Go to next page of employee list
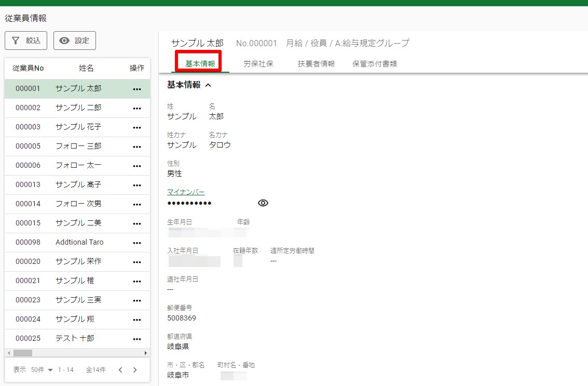Viewport: 588px width, 386px height. pyautogui.click(x=135, y=370)
